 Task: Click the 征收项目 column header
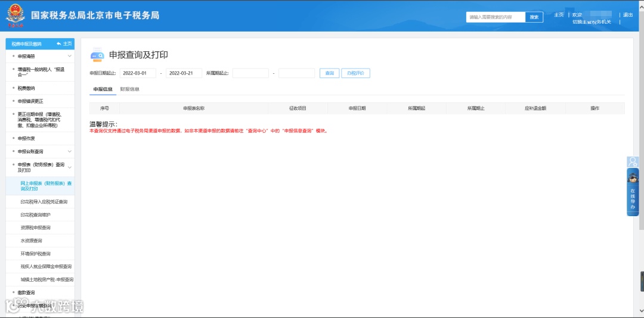point(298,108)
